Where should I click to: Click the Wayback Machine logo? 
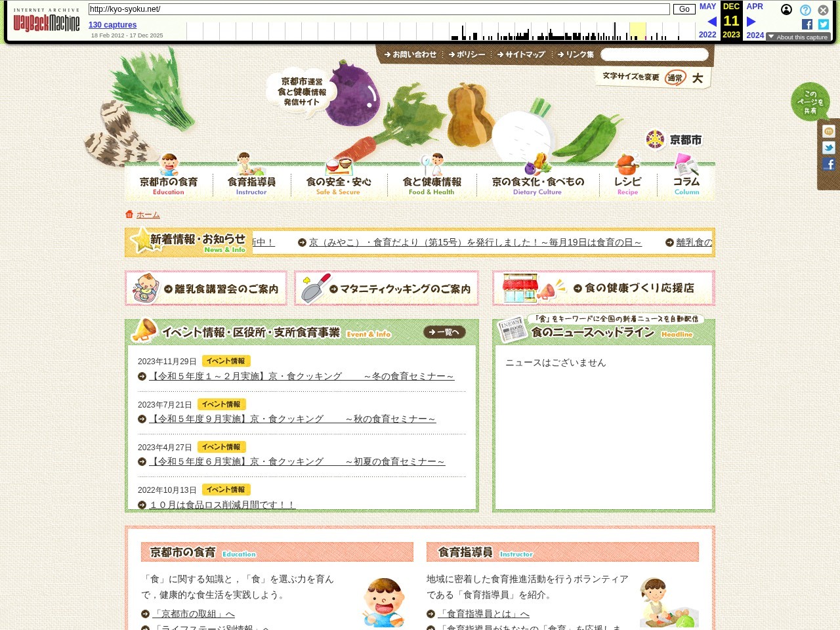[46, 20]
